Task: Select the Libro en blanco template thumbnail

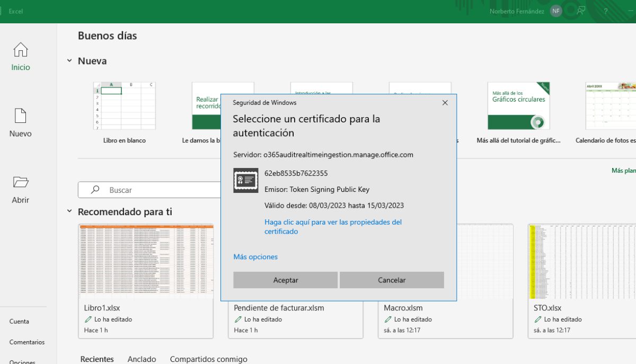Action: point(124,106)
